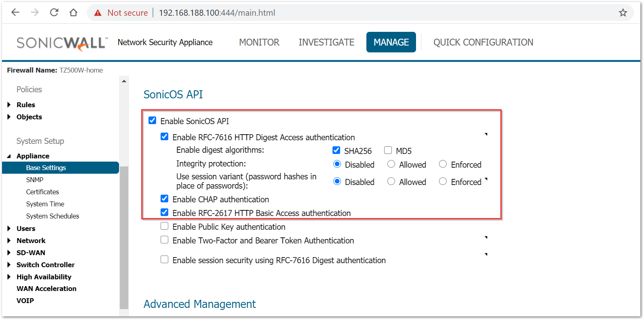Open VOIP in the sidebar
The image size is (644, 320).
[x=25, y=301]
